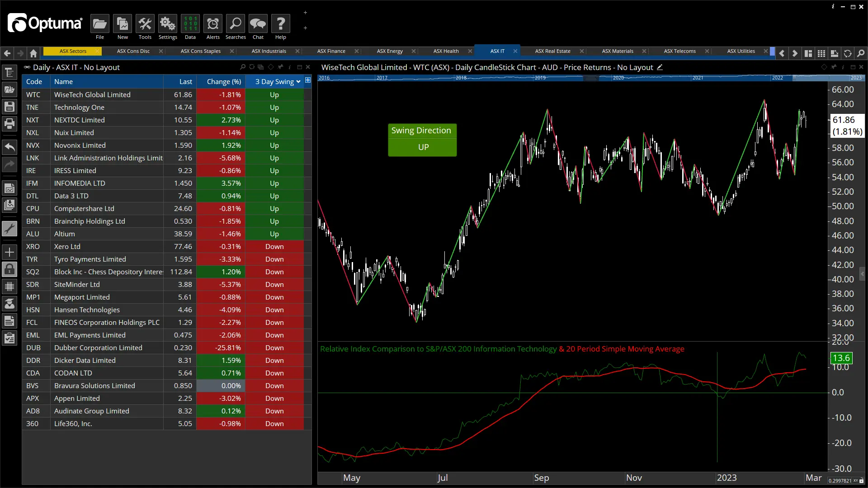Switch to the ASX Cons Disc tab
Screen dimensions: 868x488
click(x=133, y=51)
